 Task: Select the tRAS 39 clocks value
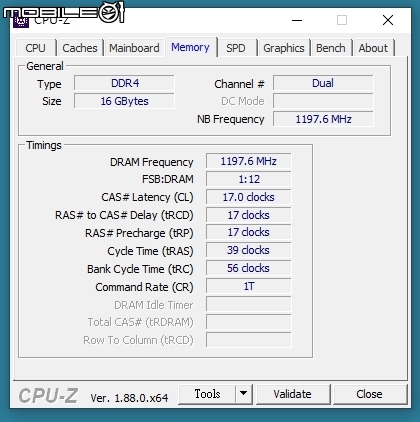pos(249,250)
